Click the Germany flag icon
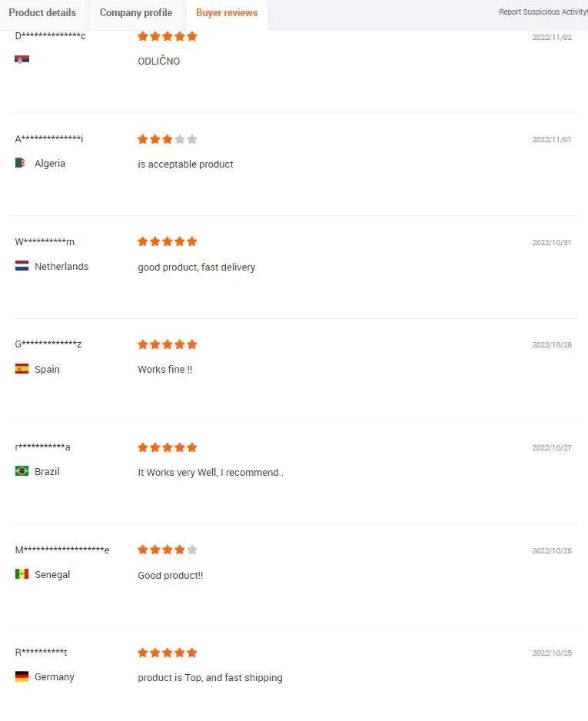This screenshot has height=721, width=588. coord(22,677)
